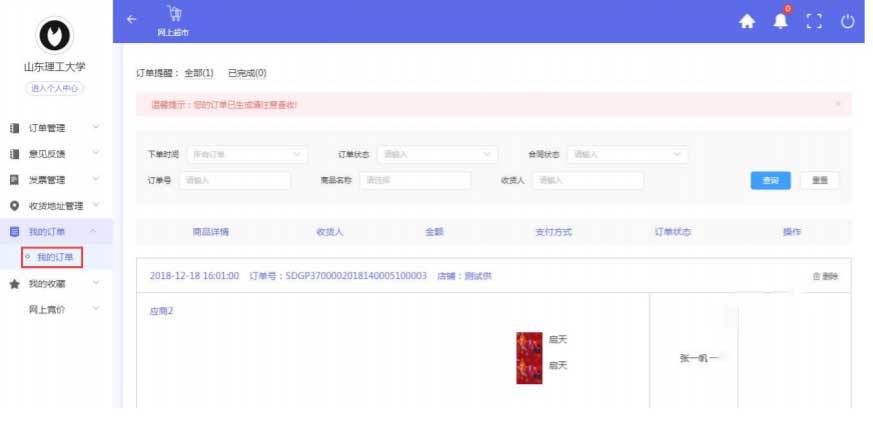Screen dimensions: 873x428
Task: Click the 进入个人中心 link
Action: [x=55, y=88]
